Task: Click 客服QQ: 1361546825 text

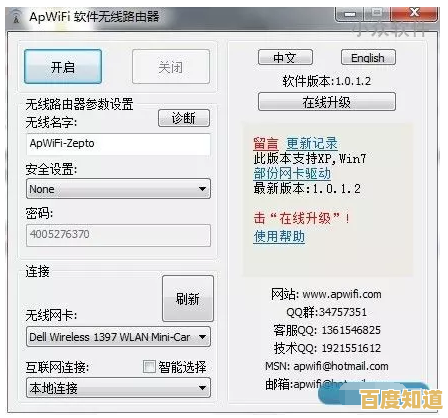Action: [x=327, y=330]
